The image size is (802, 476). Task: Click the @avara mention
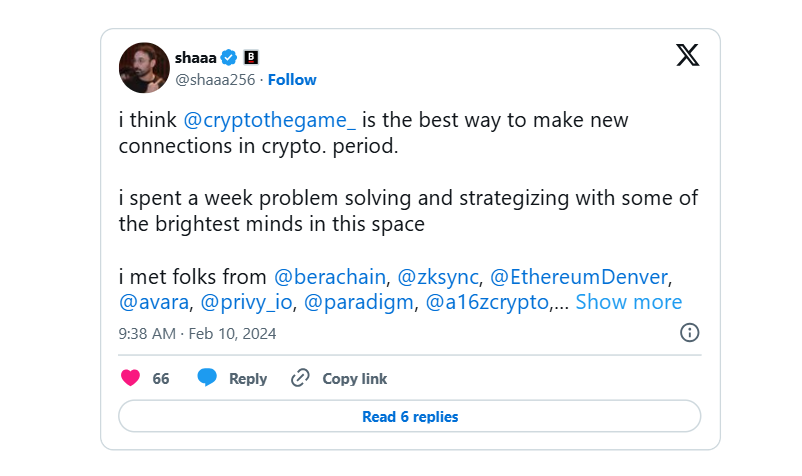pyautogui.click(x=154, y=303)
